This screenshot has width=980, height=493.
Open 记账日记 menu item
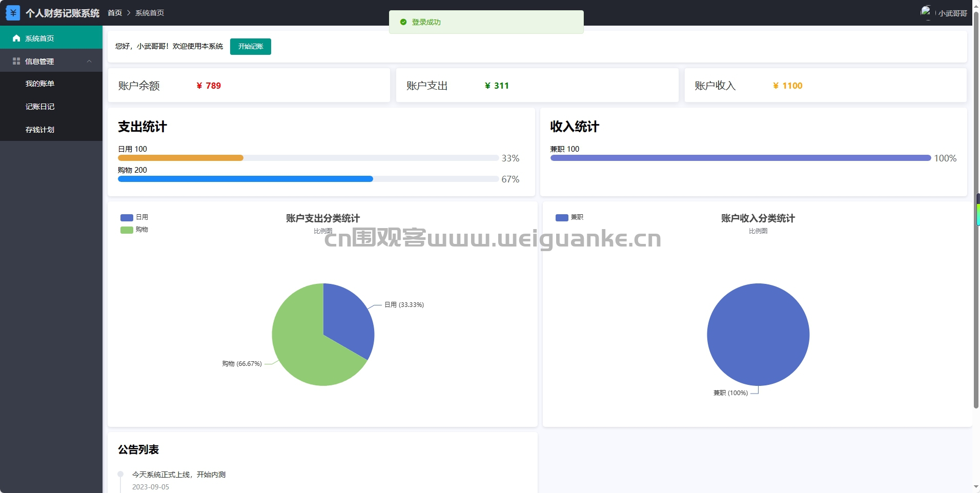coord(51,107)
